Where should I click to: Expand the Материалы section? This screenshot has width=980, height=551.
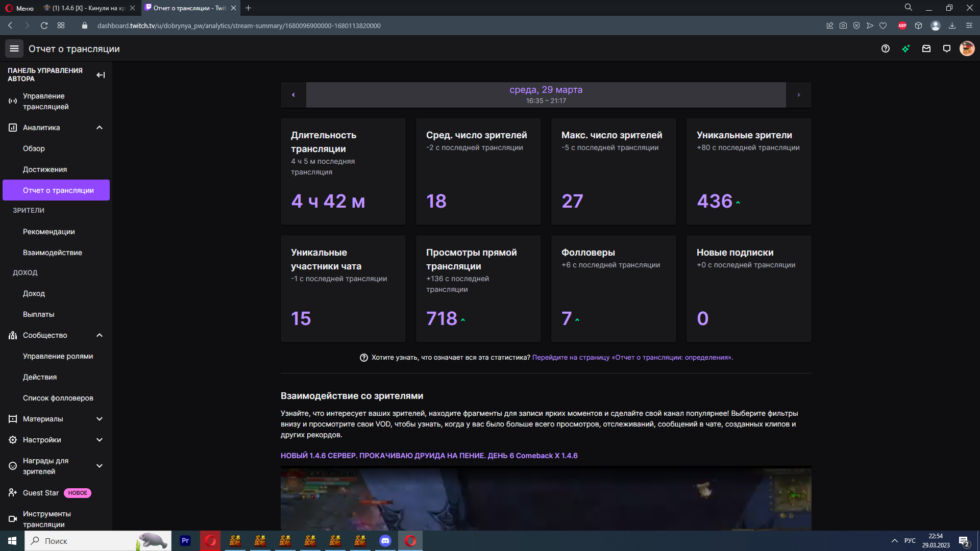[100, 419]
